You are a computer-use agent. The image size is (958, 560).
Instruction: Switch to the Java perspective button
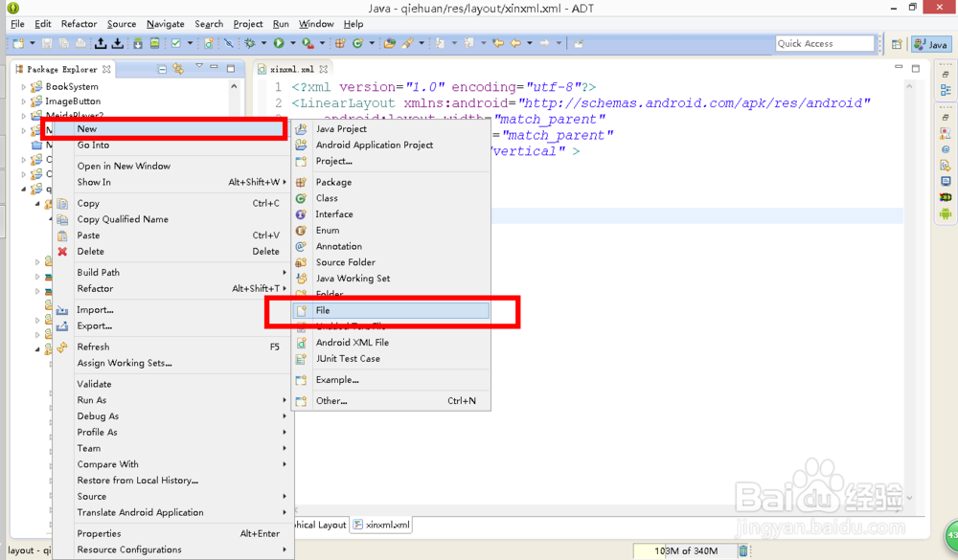point(930,44)
